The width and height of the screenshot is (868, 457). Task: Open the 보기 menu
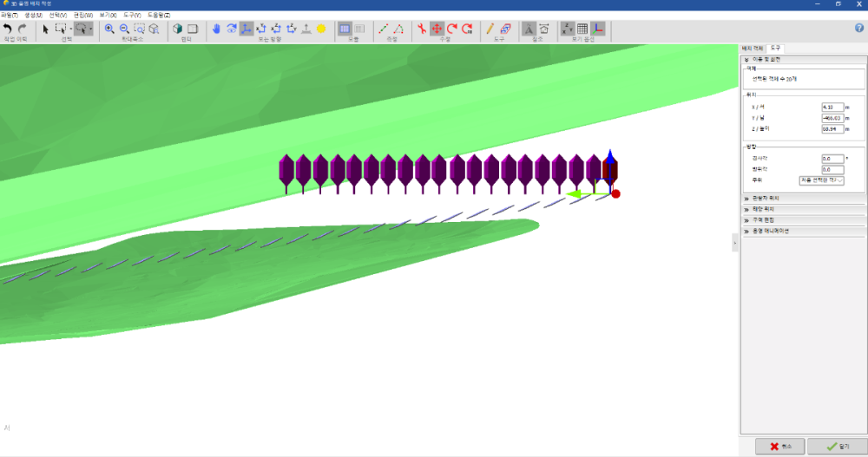(108, 15)
